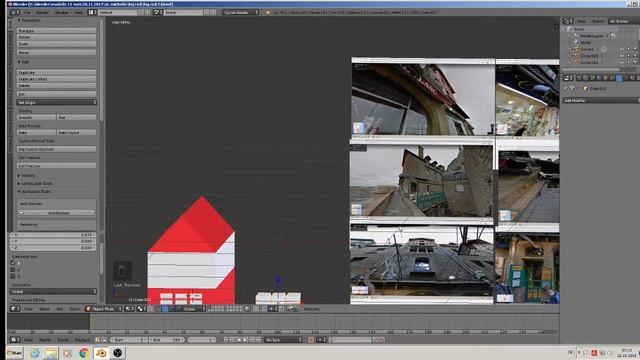
Task: Open the viewport shading mode selector
Action: tap(130, 309)
